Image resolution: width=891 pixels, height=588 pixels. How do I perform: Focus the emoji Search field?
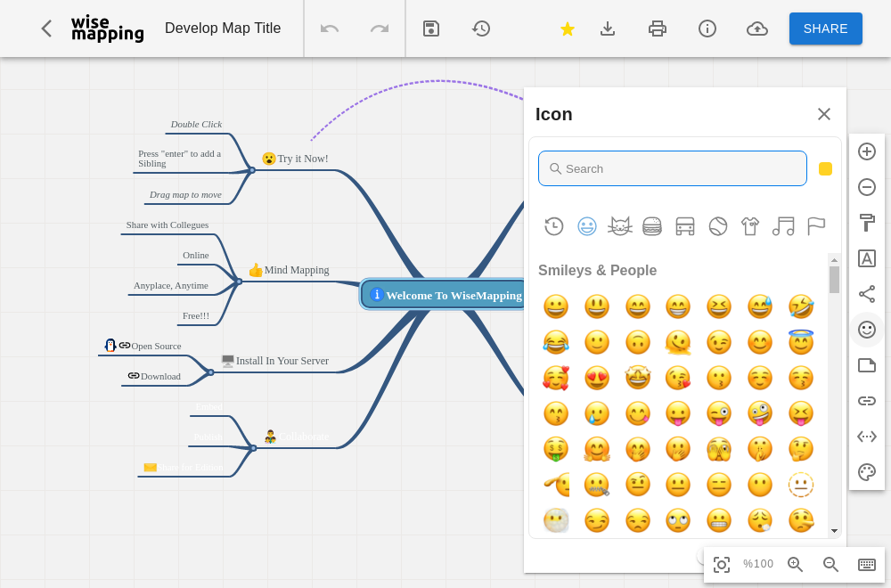pyautogui.click(x=672, y=168)
